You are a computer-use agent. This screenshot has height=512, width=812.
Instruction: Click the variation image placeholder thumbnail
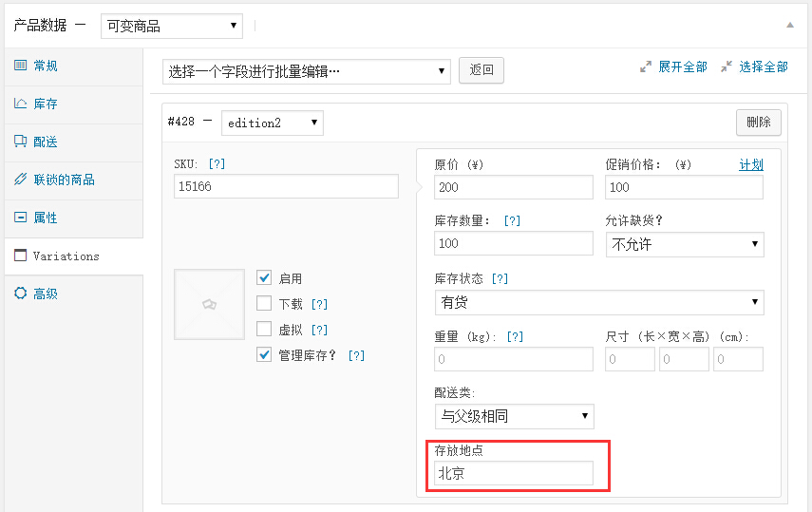[209, 304]
